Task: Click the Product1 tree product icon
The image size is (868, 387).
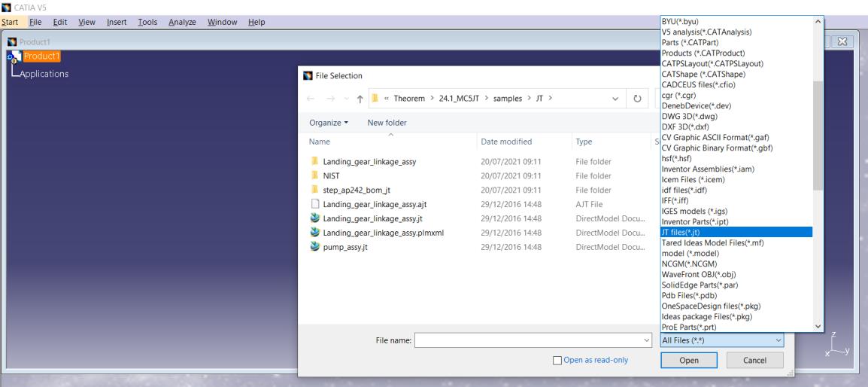Action: [14, 56]
